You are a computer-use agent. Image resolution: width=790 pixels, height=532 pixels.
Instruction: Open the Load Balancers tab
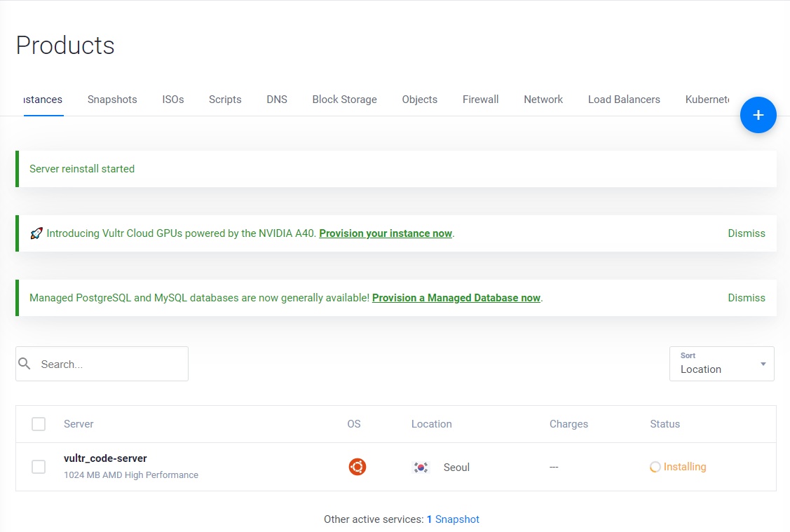coord(624,100)
